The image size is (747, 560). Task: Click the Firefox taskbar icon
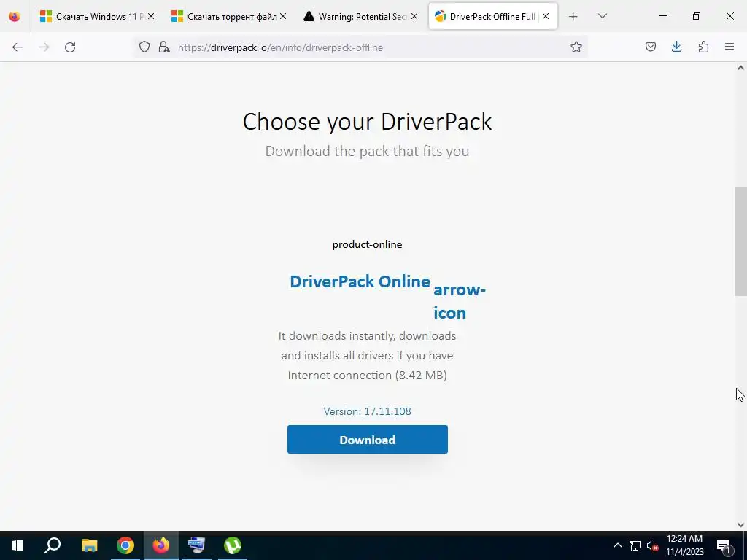[161, 545]
